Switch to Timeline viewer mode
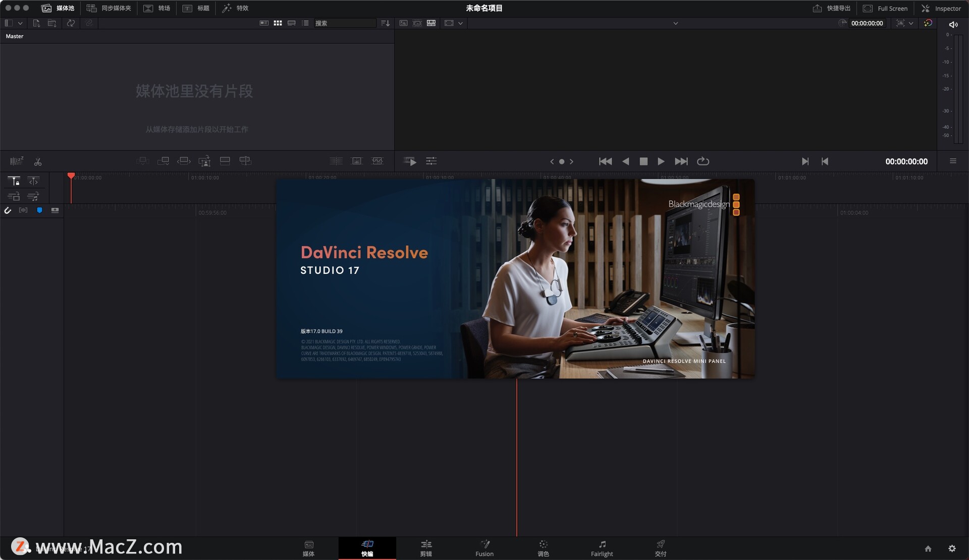The width and height of the screenshot is (969, 560). coord(432,23)
